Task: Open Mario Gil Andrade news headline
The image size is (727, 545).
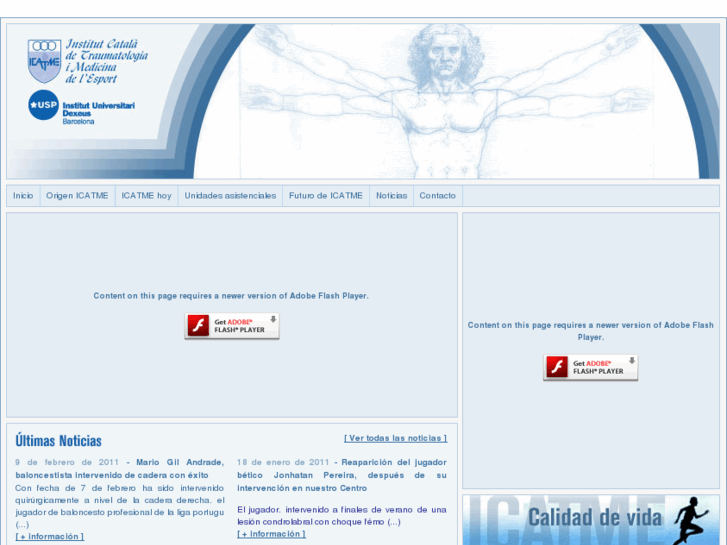Action: point(120,468)
